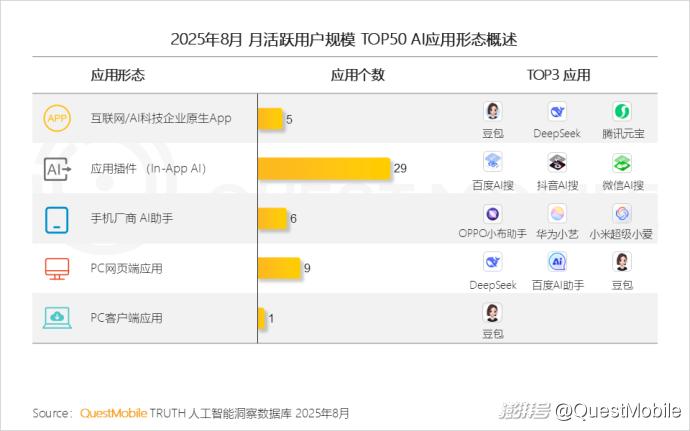The height and width of the screenshot is (431, 690).
Task: Select the 腾讯元宝 green app icon
Action: coord(622,112)
